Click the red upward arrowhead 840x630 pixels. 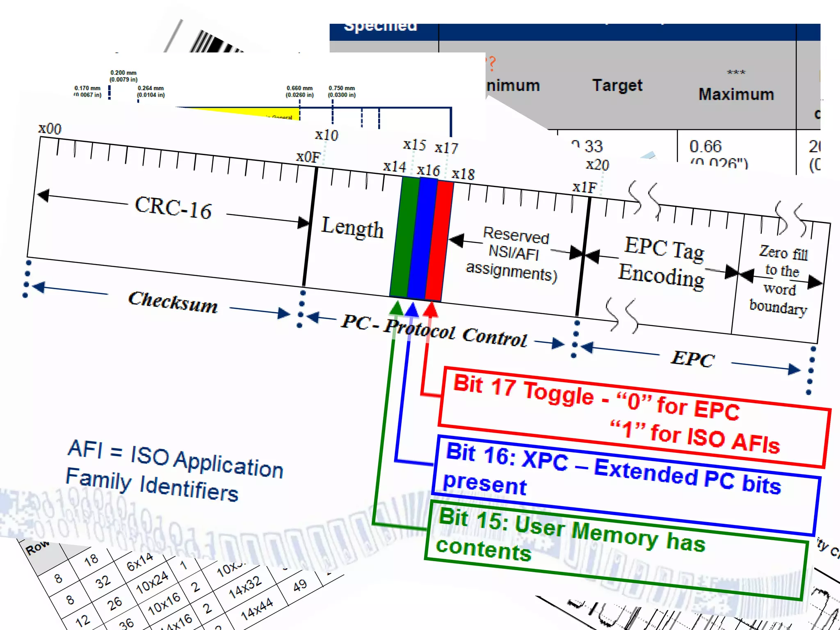click(x=430, y=310)
